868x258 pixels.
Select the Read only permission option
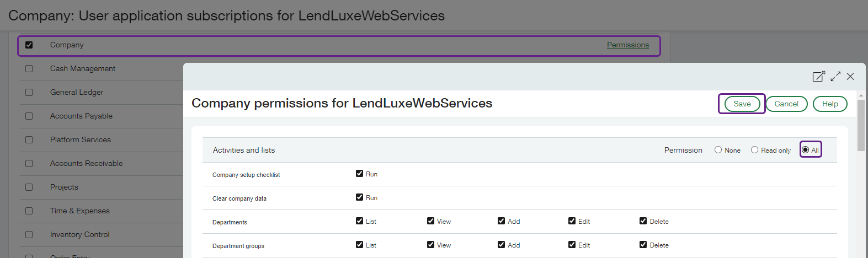tap(754, 150)
